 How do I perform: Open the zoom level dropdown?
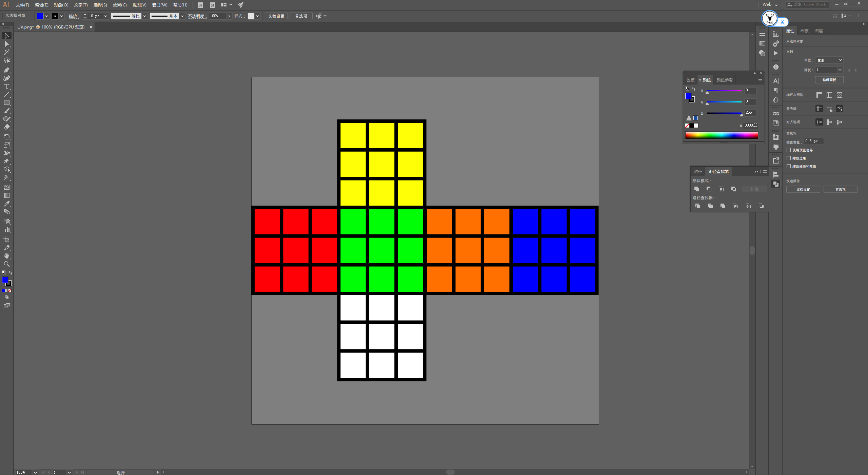(x=35, y=472)
